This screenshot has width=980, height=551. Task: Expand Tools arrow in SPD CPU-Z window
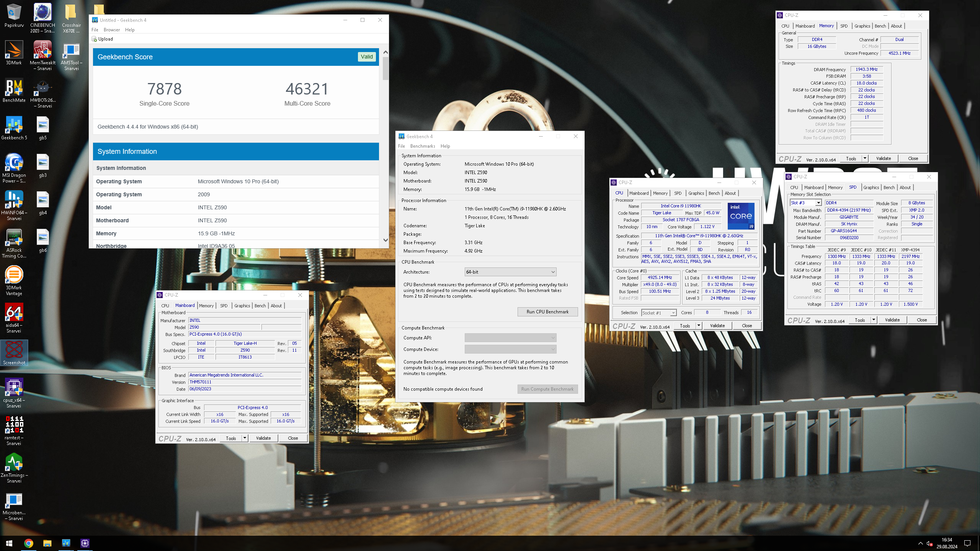point(874,320)
